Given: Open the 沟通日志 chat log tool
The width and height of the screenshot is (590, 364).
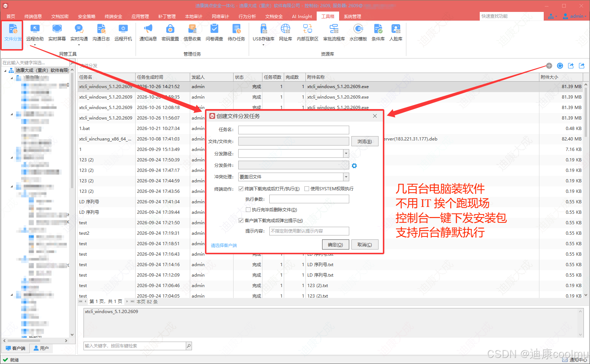Looking at the screenshot, I should [x=101, y=32].
